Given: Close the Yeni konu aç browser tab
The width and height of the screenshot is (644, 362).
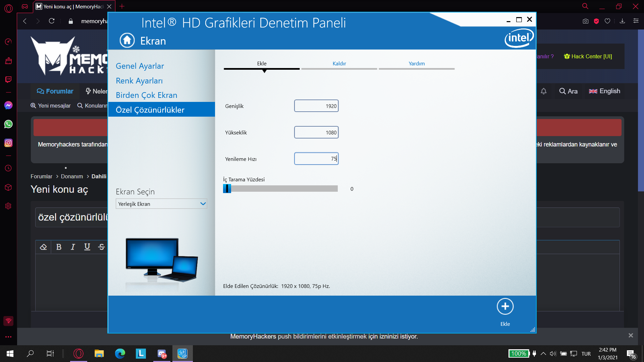Looking at the screenshot, I should click(109, 6).
